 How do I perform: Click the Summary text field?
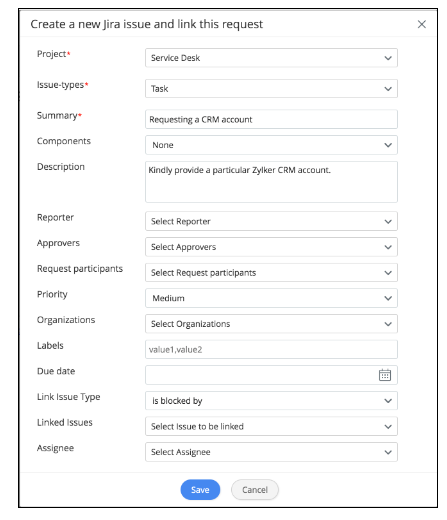[x=271, y=119]
